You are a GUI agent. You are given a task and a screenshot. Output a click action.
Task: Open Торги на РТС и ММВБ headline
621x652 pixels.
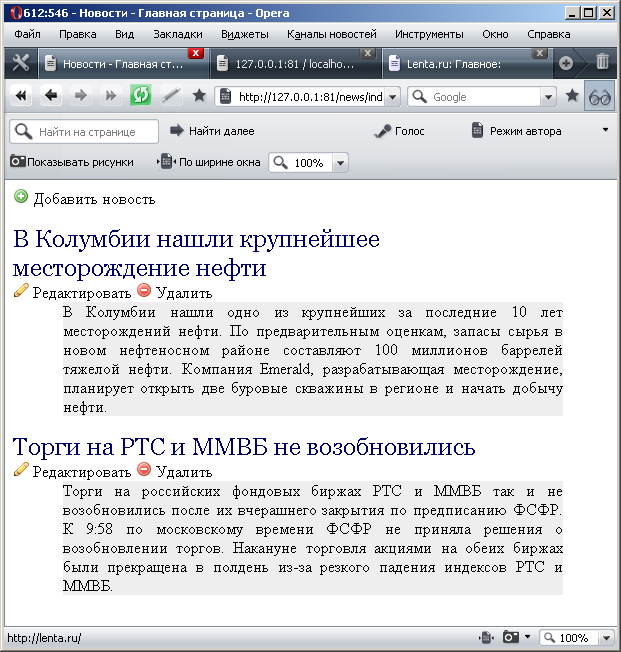click(x=244, y=447)
